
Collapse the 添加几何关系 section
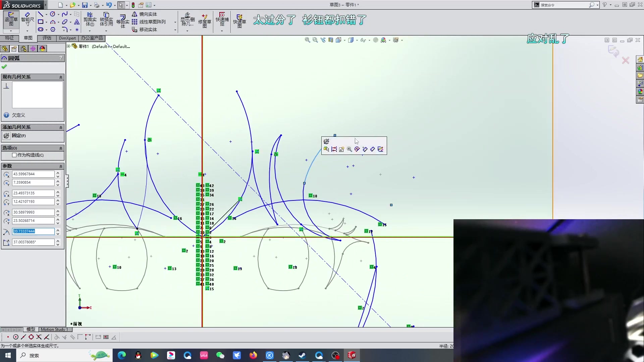coord(61,127)
